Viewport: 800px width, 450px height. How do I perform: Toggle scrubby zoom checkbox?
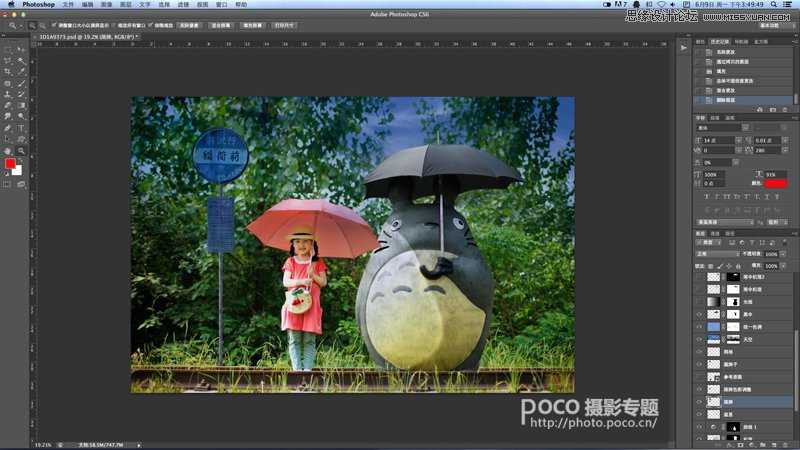click(x=151, y=25)
